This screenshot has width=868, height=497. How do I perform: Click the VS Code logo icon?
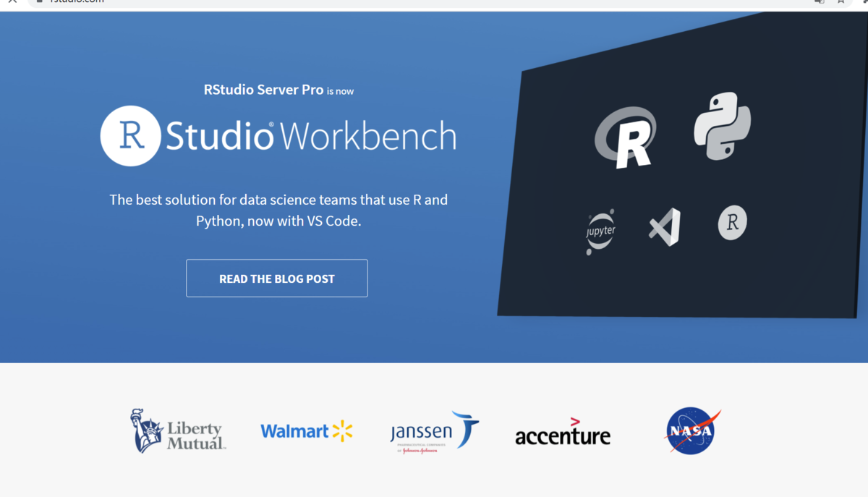(665, 227)
